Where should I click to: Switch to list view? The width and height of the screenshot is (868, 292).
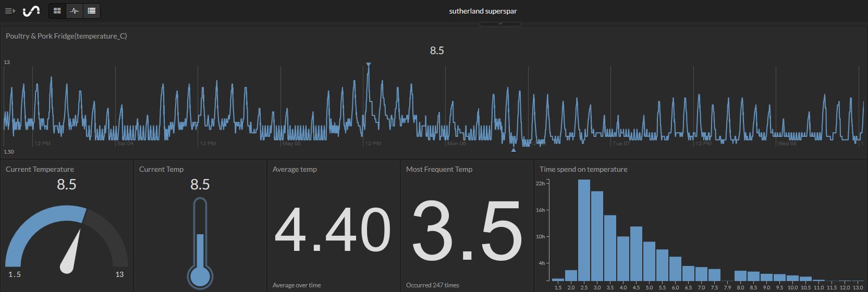(x=92, y=11)
